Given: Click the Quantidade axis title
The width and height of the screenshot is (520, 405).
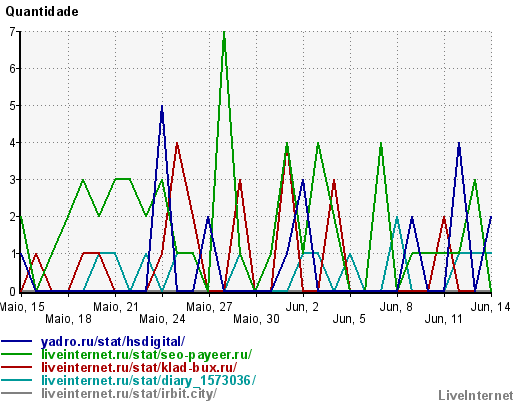Looking at the screenshot, I should (42, 12).
